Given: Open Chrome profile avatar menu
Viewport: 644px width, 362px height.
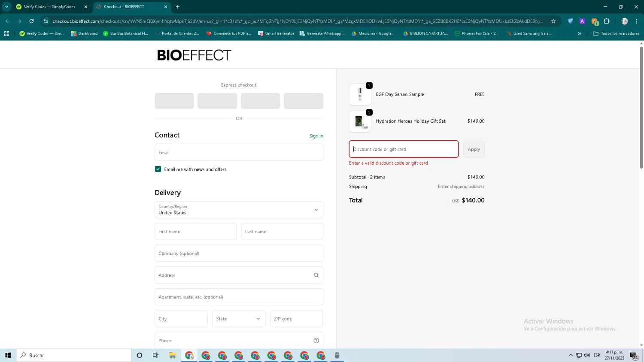Looking at the screenshot, I should (625, 21).
